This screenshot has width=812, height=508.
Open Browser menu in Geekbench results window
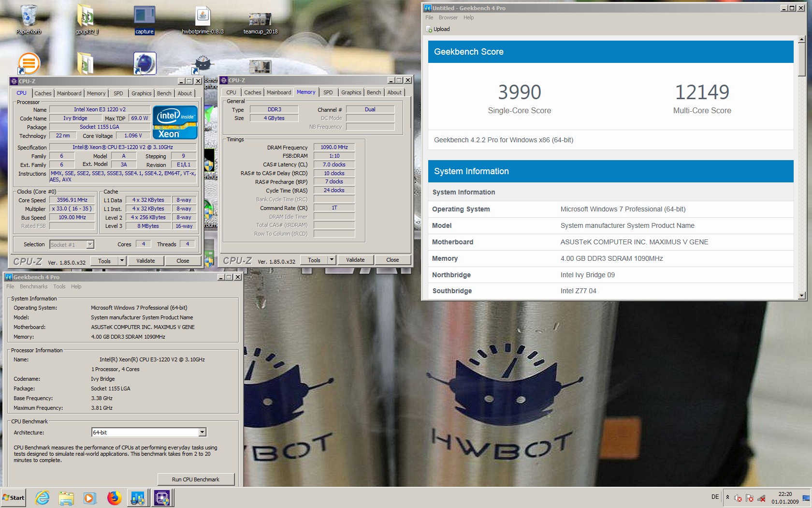click(448, 17)
